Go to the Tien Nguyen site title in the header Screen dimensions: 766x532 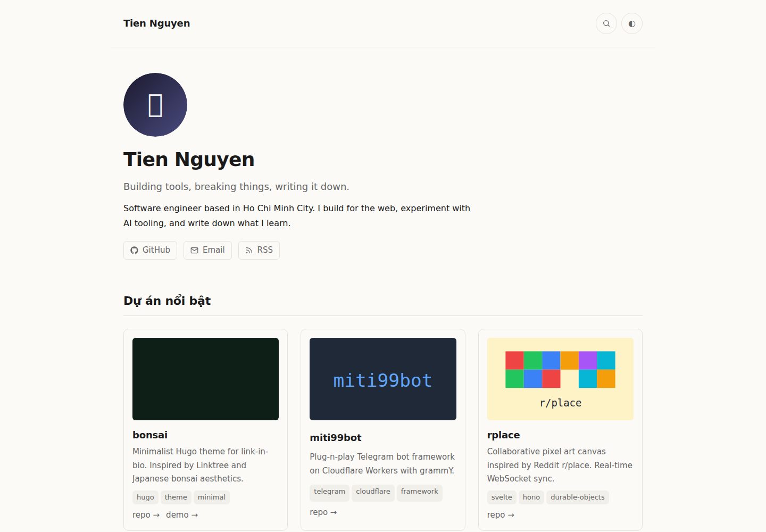(156, 23)
